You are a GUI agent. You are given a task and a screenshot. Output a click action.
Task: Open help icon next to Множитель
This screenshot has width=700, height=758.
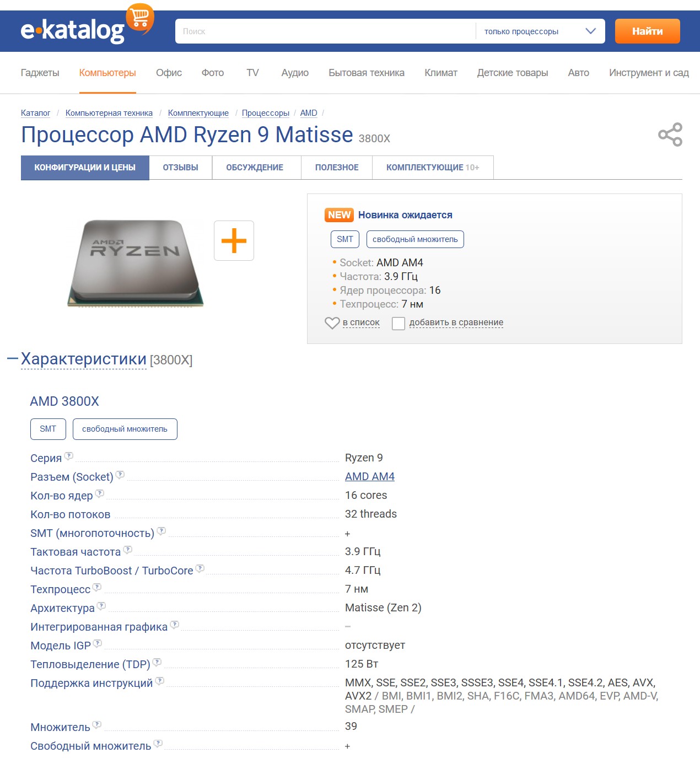(97, 725)
